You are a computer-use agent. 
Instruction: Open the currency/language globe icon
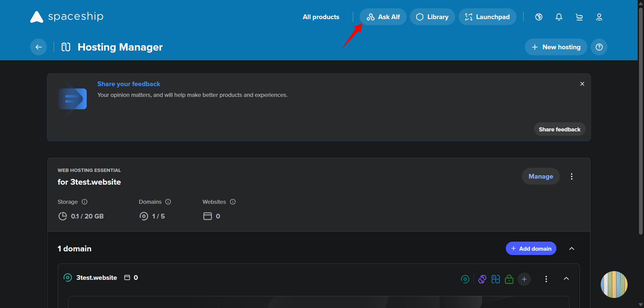pyautogui.click(x=539, y=17)
